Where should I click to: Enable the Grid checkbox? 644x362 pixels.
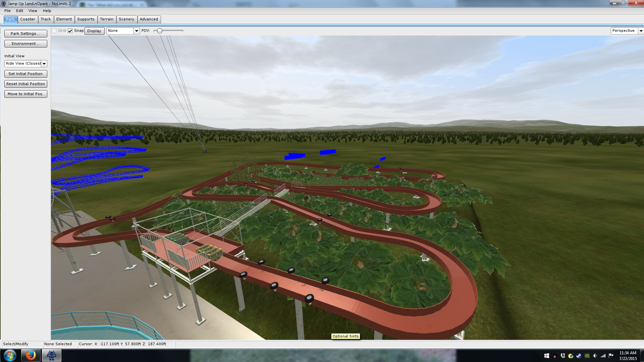pos(54,31)
